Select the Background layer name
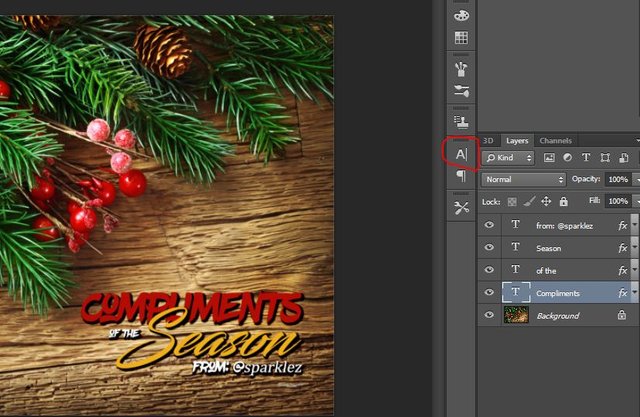 tap(558, 316)
